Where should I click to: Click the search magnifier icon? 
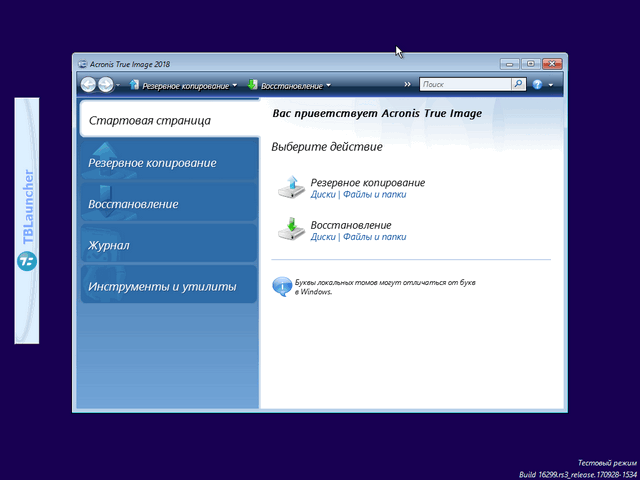pos(518,85)
